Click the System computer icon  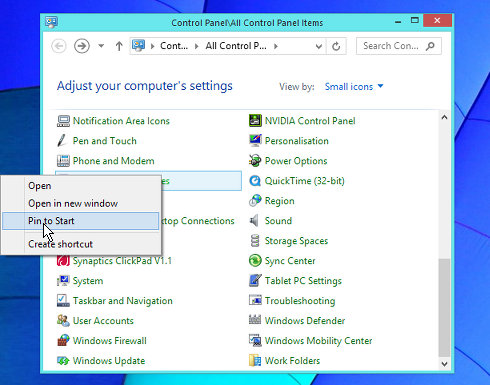click(63, 281)
